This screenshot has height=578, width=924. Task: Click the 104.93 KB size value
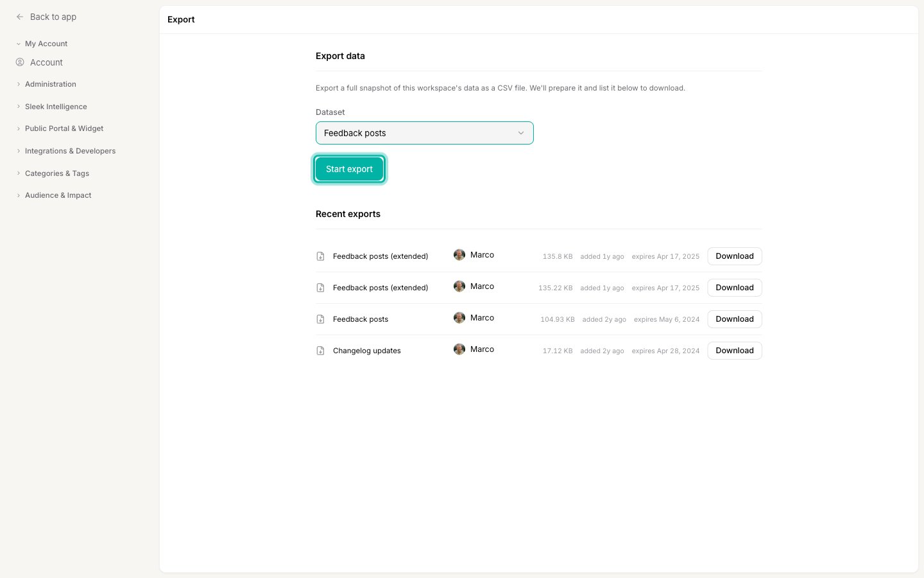point(558,320)
